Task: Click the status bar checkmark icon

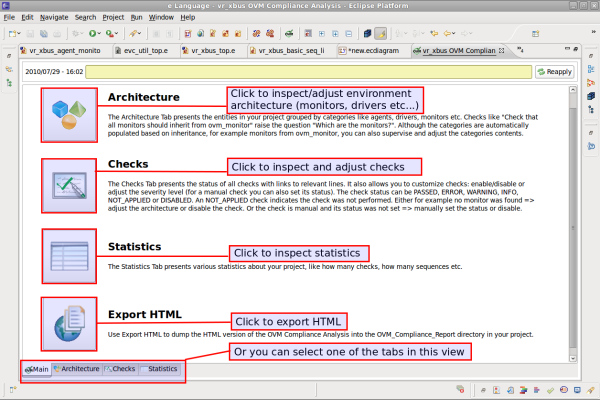Action: pos(550,390)
